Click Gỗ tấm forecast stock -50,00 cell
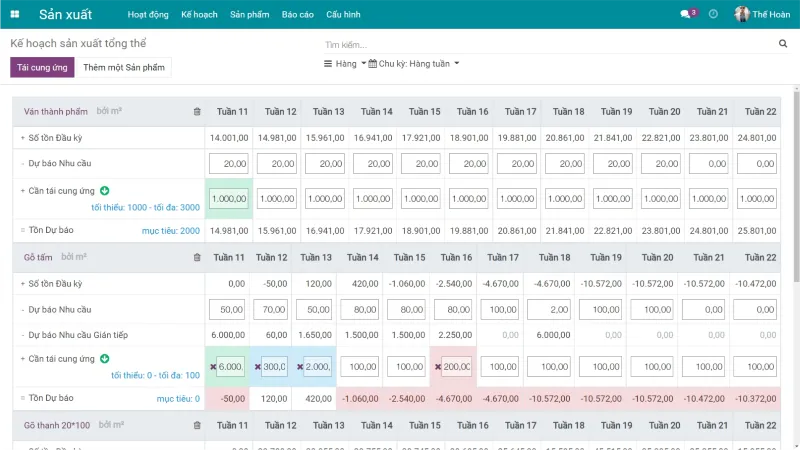 [228, 398]
